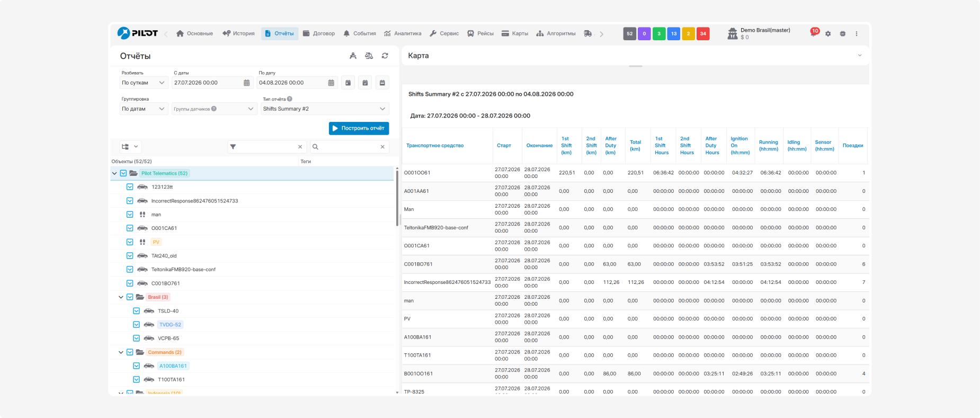Toggle checkbox for C001BO761 vehicle
This screenshot has height=418, width=980.
pyautogui.click(x=130, y=283)
